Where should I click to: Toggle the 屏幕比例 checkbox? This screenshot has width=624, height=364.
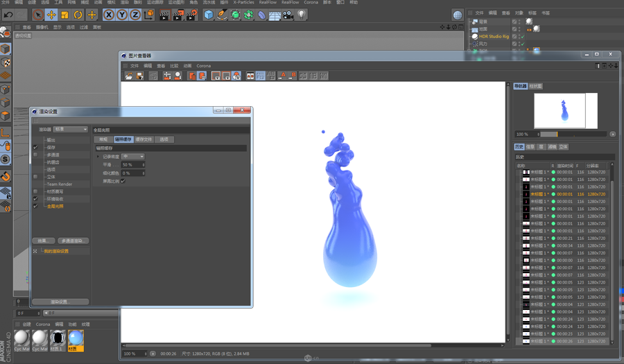pos(123,181)
